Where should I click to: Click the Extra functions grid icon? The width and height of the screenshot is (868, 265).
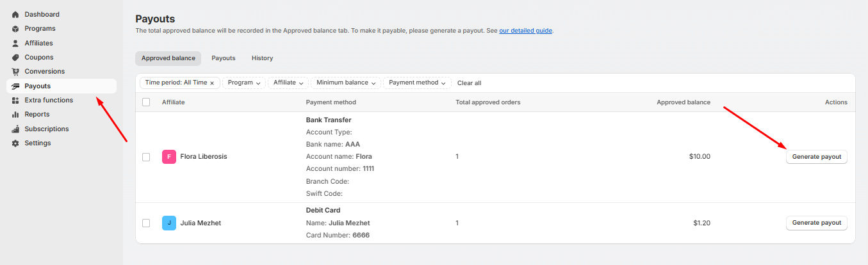tap(15, 100)
